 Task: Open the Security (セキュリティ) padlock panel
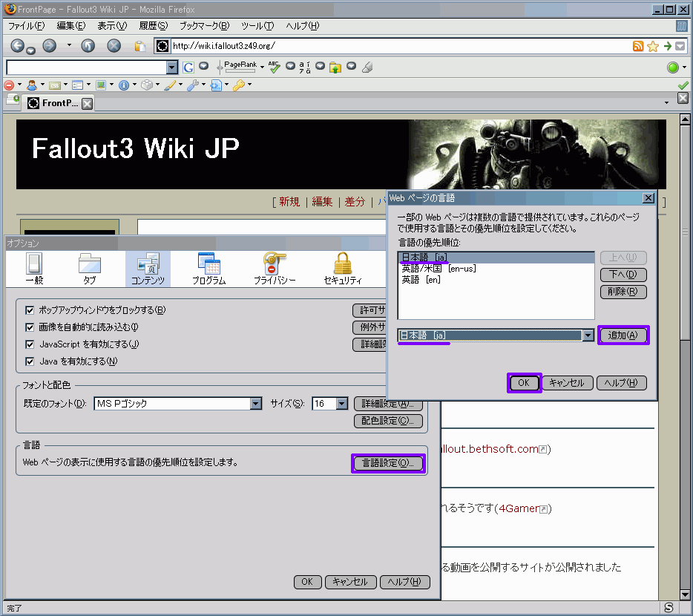tap(342, 269)
